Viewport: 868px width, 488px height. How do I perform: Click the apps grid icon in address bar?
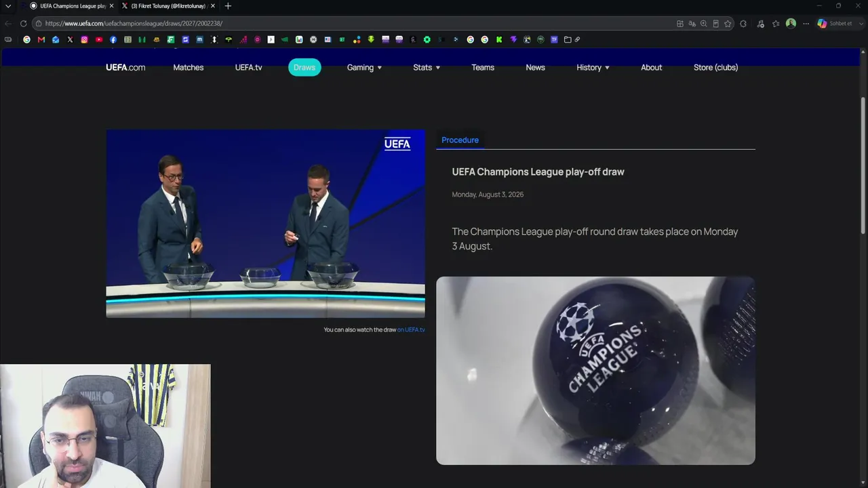tap(680, 24)
